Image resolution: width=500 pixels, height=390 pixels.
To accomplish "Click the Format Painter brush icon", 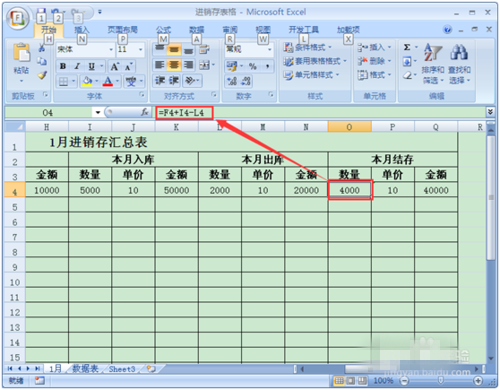I will coord(42,75).
